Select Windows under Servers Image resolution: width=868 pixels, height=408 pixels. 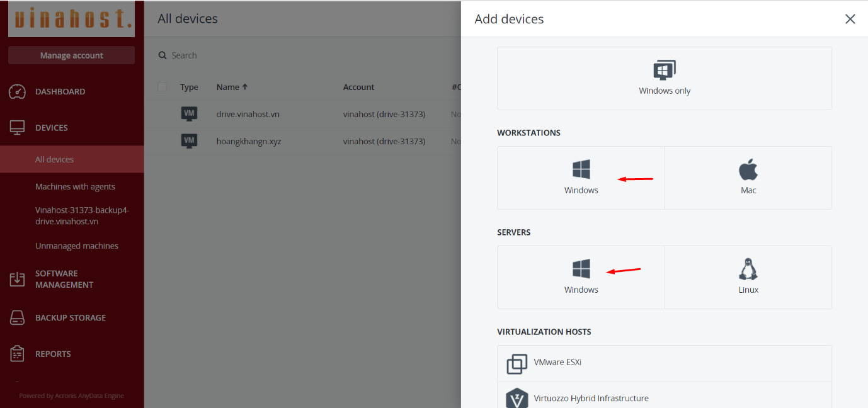point(581,277)
